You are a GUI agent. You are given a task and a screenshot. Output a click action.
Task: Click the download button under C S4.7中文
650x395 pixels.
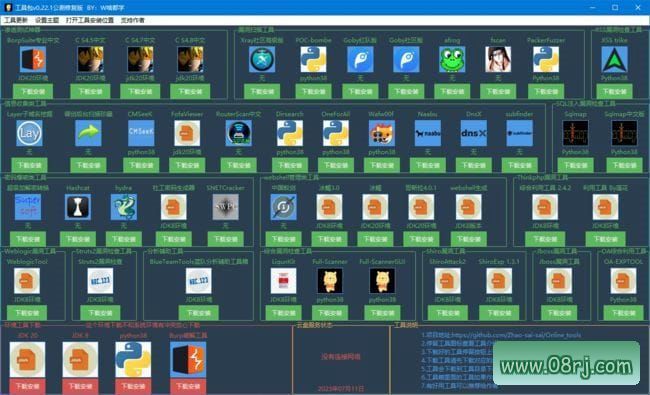pos(140,91)
